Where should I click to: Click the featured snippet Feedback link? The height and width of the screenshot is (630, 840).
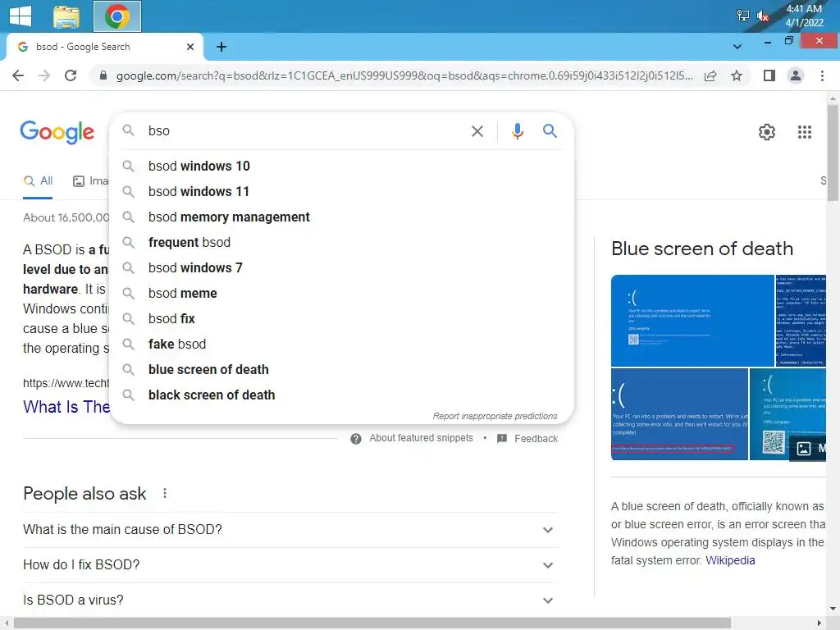pyautogui.click(x=527, y=439)
